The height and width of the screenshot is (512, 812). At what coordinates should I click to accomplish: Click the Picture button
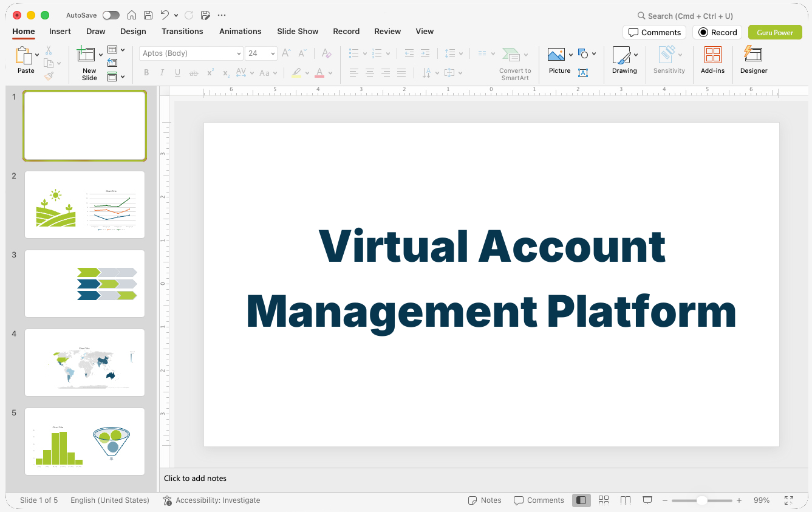[x=559, y=61]
